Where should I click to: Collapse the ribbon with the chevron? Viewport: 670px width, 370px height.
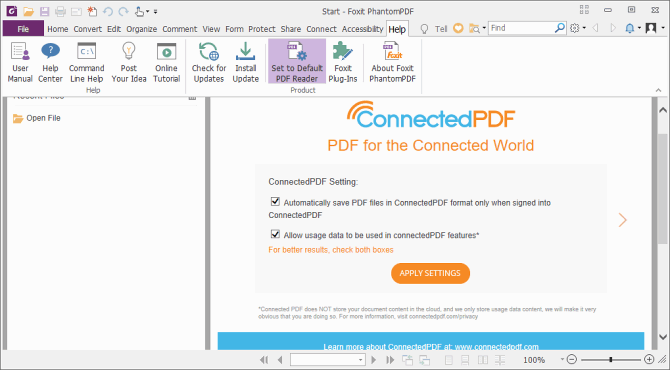[x=658, y=90]
